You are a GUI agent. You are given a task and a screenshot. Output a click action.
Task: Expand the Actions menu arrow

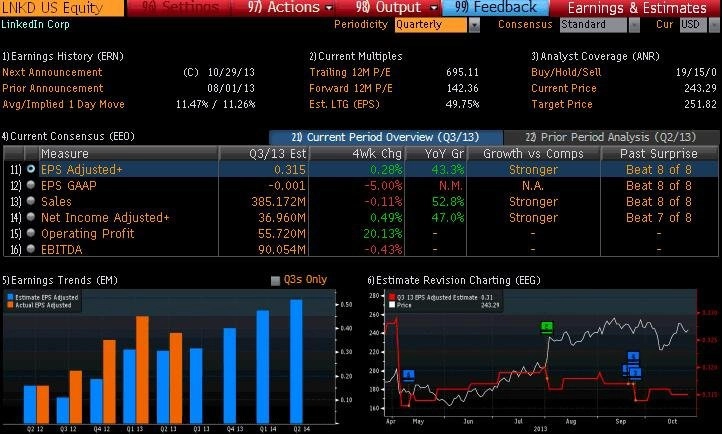(329, 8)
